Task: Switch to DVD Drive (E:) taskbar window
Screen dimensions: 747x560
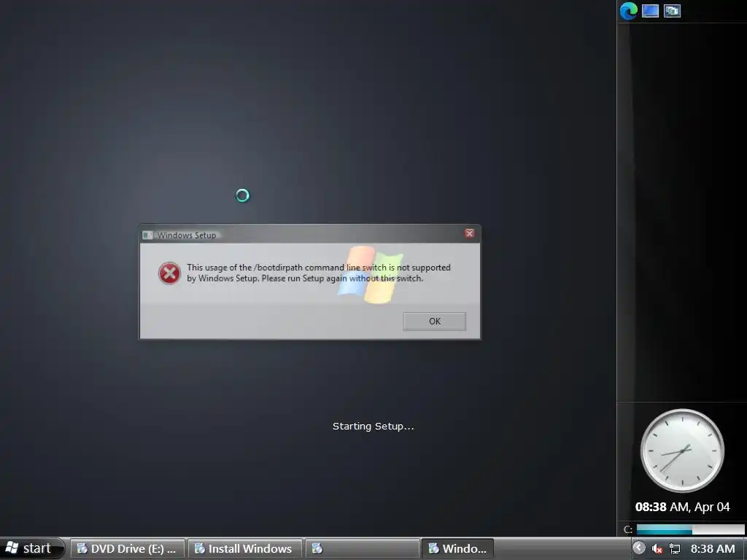Action: [x=127, y=548]
